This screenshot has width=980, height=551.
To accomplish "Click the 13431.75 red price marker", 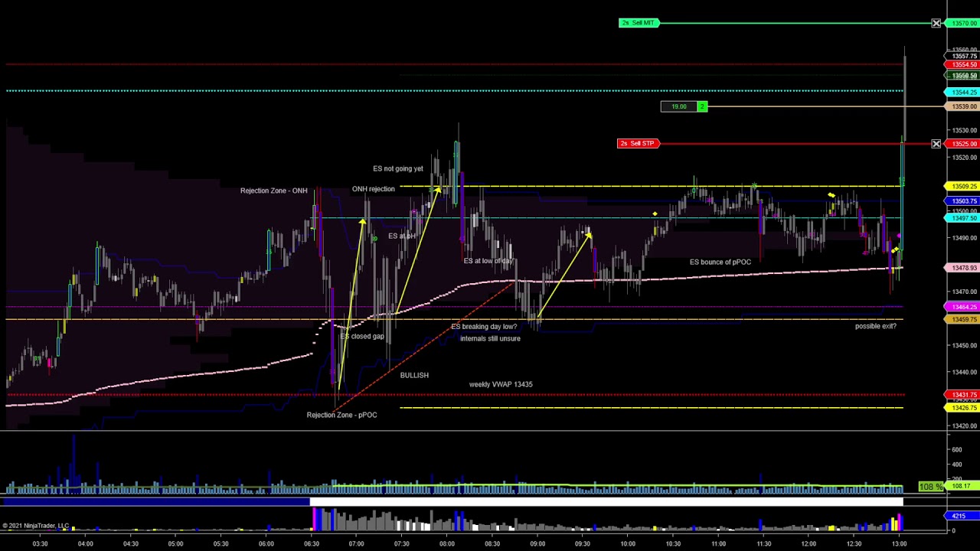I will (x=962, y=395).
